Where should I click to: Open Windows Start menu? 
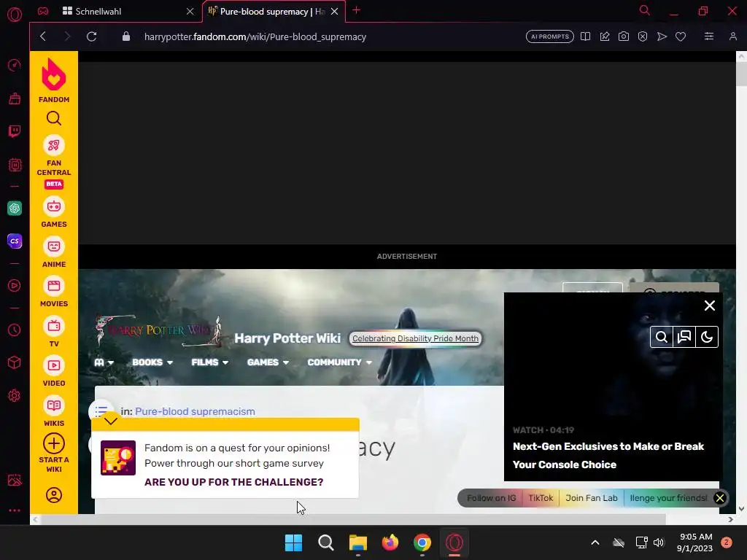coord(293,542)
